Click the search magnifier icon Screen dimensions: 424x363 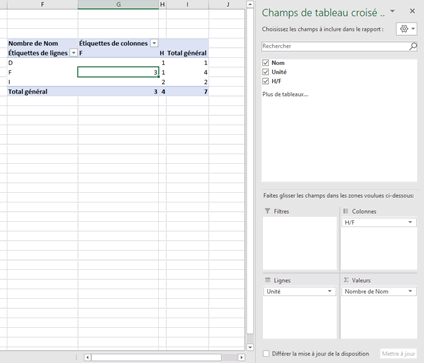pos(413,46)
